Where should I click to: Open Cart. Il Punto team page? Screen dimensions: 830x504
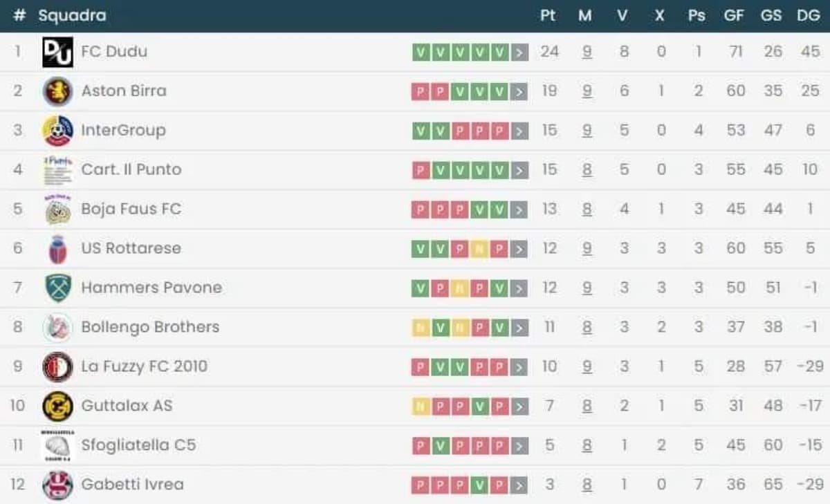click(x=131, y=169)
